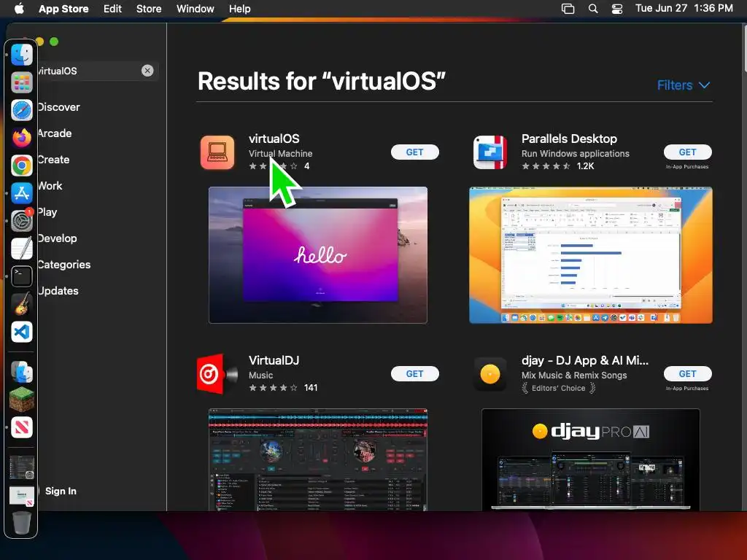Open the Edit menu
Screen dimensions: 747x560
coord(112,9)
